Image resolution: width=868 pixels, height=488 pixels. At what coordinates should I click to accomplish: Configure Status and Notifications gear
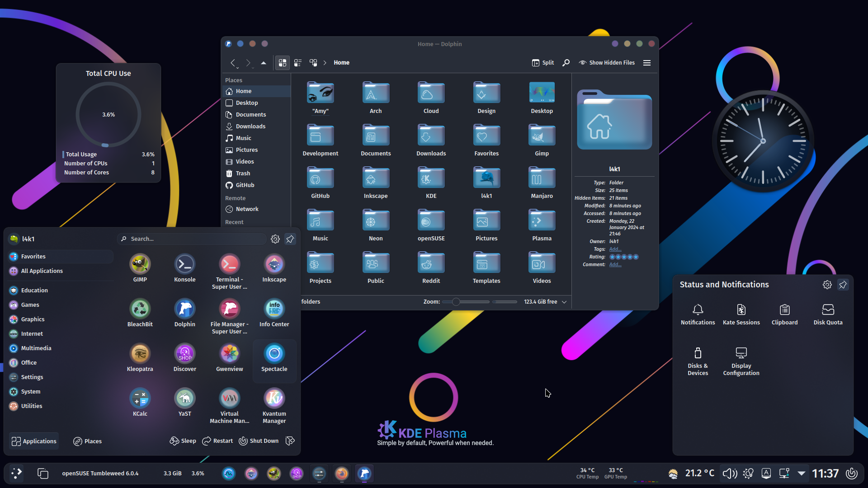click(x=827, y=285)
